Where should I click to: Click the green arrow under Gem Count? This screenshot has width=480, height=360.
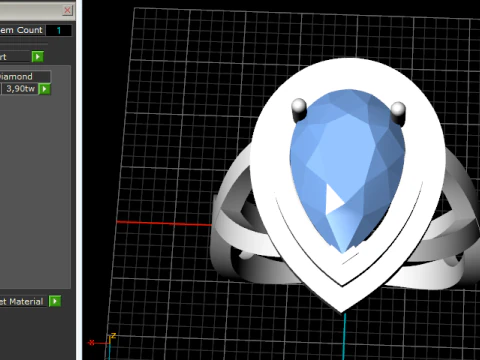pos(38,57)
